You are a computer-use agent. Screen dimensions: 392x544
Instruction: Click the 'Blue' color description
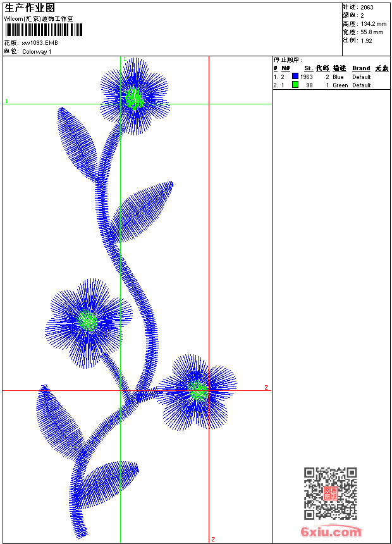(338, 77)
